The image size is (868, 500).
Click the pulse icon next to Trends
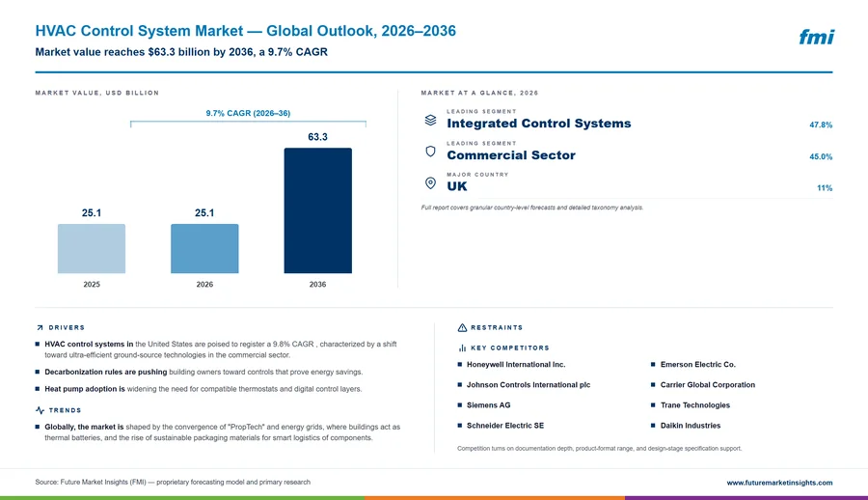pos(40,410)
